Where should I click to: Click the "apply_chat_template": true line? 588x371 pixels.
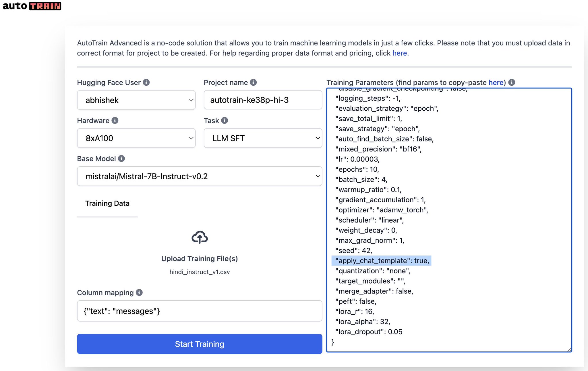pos(382,261)
